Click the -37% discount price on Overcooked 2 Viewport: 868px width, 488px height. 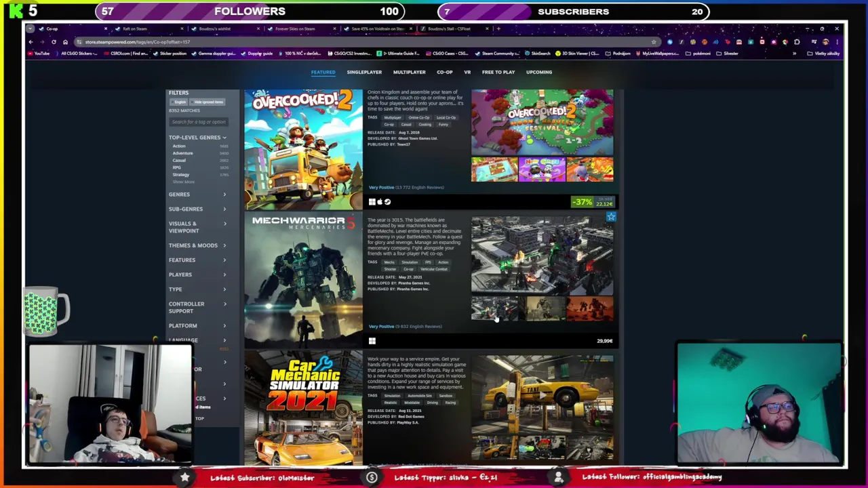(x=593, y=202)
